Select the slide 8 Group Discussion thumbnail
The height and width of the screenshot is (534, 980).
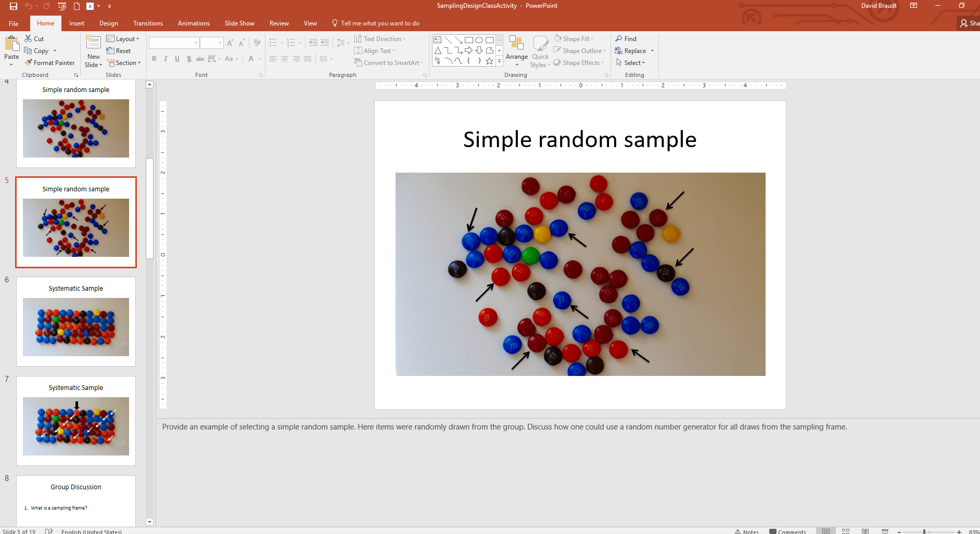click(76, 501)
